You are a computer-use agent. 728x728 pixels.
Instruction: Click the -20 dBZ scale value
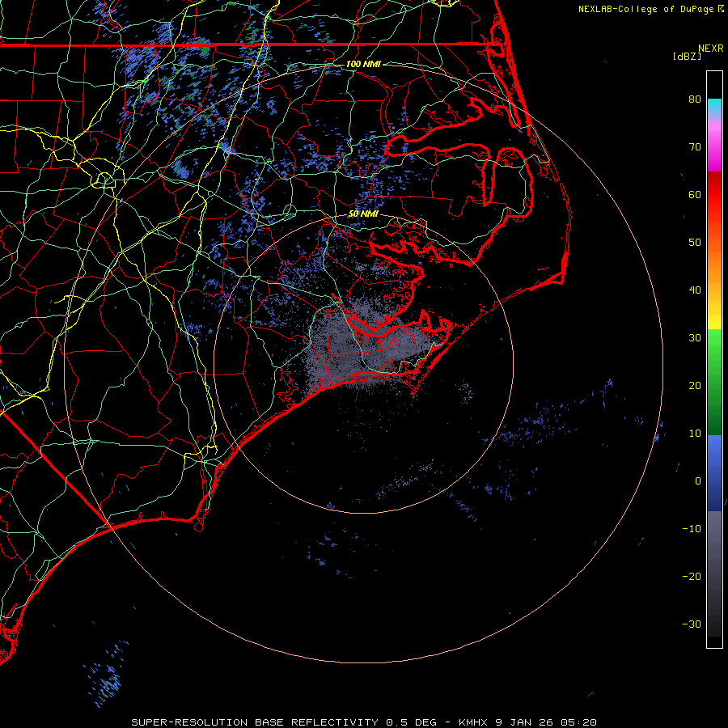pos(692,577)
